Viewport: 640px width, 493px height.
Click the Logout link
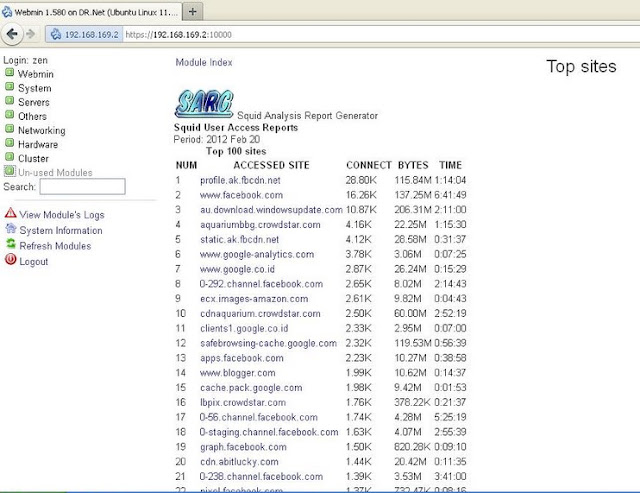click(33, 262)
